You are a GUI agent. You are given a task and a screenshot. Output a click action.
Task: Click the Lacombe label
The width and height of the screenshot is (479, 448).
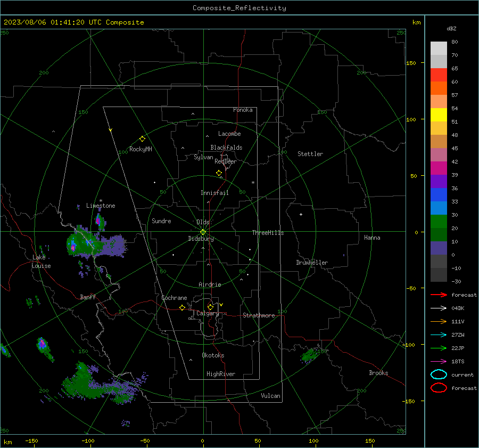[x=229, y=134]
